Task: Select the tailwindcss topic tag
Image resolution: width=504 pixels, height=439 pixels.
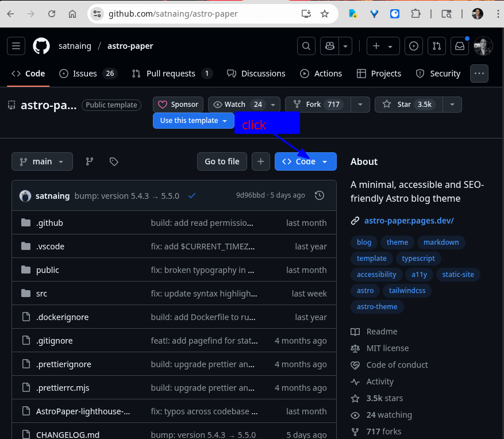Action: click(x=407, y=290)
